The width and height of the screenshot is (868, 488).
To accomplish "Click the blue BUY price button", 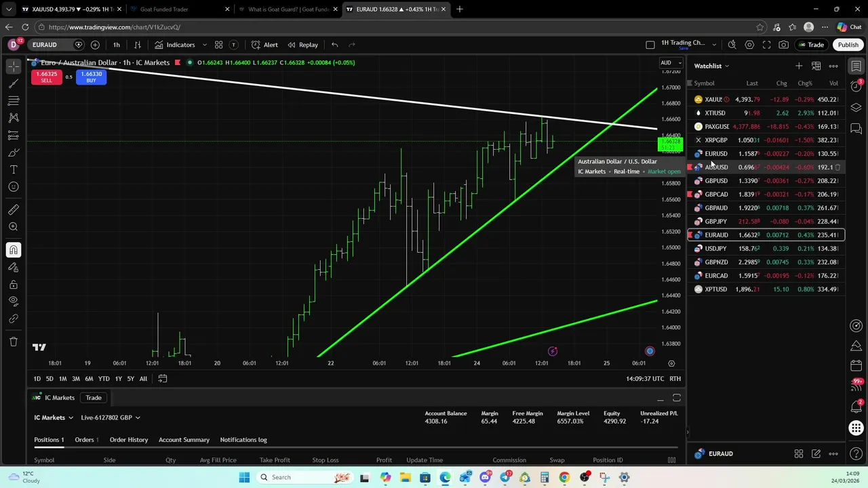I will click(91, 77).
